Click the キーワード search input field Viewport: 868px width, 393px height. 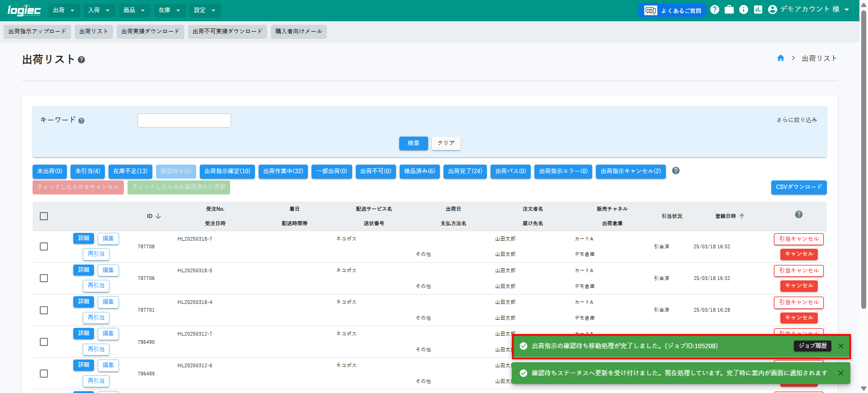click(x=184, y=121)
